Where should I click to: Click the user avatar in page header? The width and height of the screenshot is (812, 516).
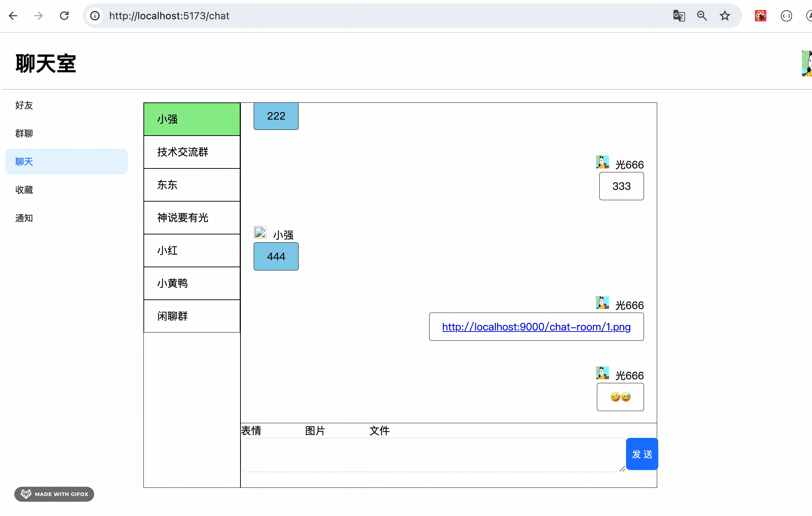[807, 64]
